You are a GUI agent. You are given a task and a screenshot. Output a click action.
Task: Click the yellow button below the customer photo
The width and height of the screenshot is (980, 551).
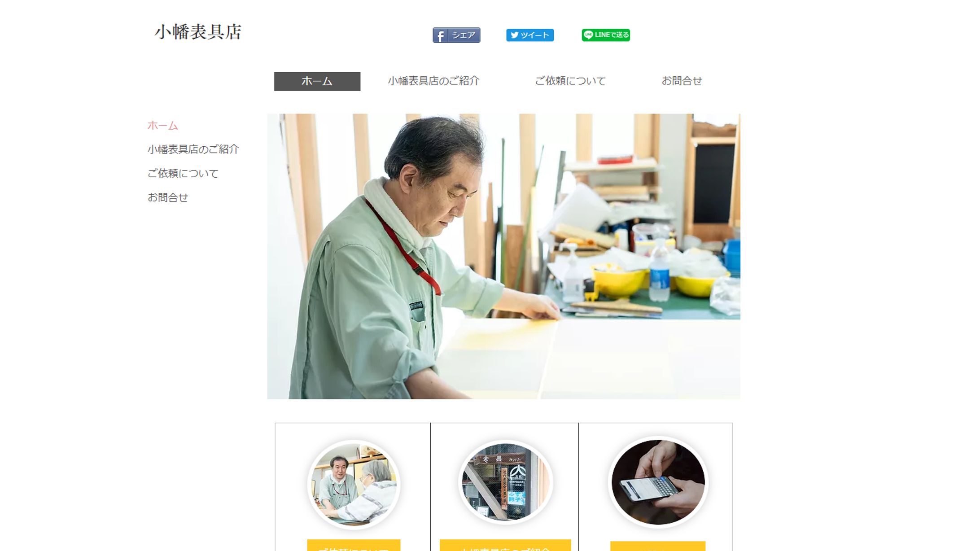point(354,545)
